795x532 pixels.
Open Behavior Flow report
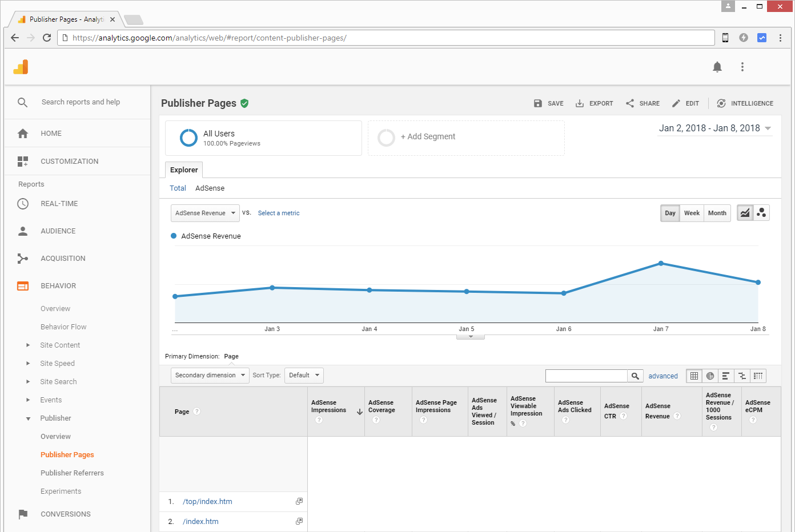63,327
